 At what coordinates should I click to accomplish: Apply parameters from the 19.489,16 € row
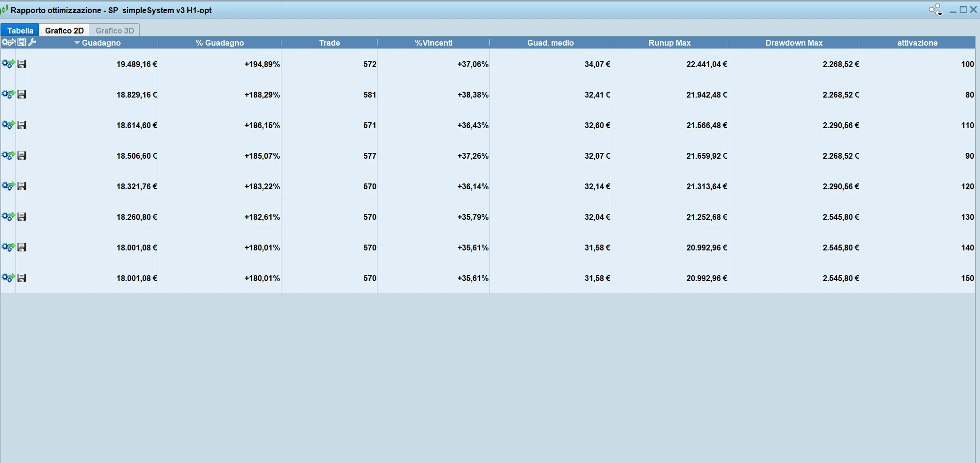(8, 64)
